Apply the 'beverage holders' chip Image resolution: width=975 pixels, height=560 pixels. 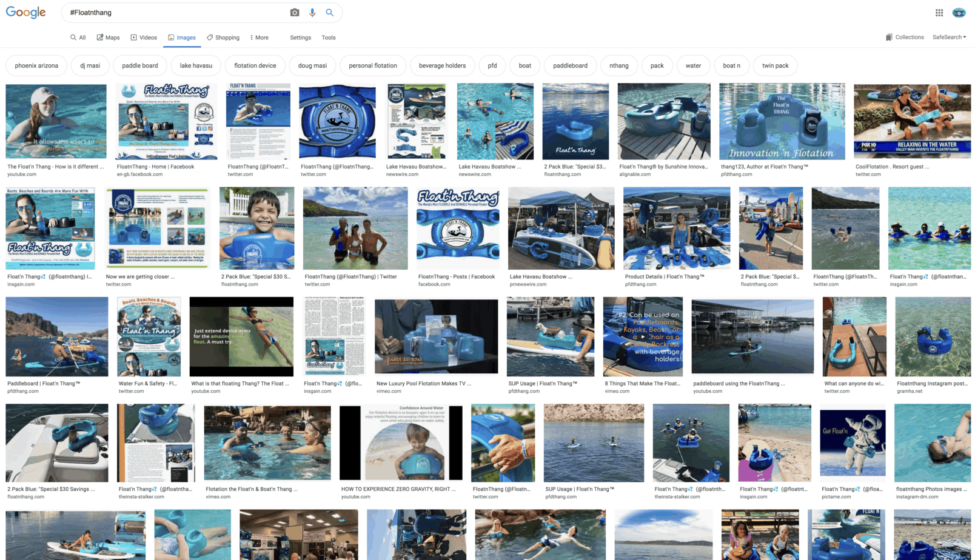[x=443, y=65]
